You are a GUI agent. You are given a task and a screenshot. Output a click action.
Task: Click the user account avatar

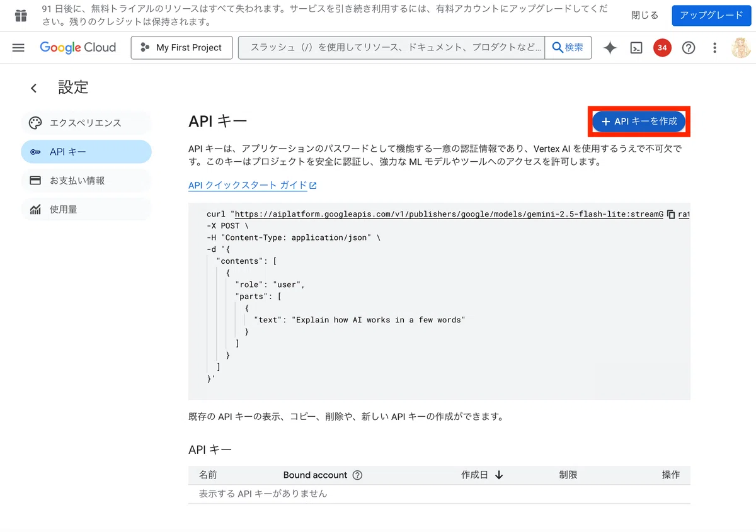click(741, 48)
